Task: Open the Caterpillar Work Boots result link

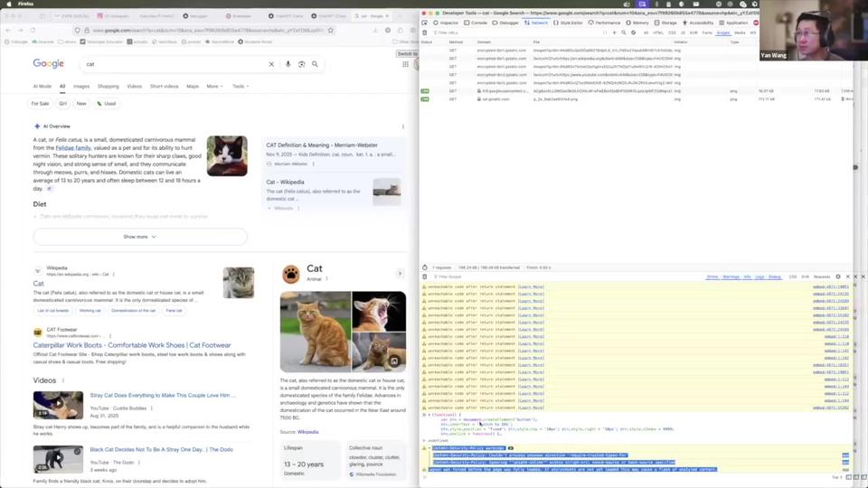Action: tap(132, 345)
